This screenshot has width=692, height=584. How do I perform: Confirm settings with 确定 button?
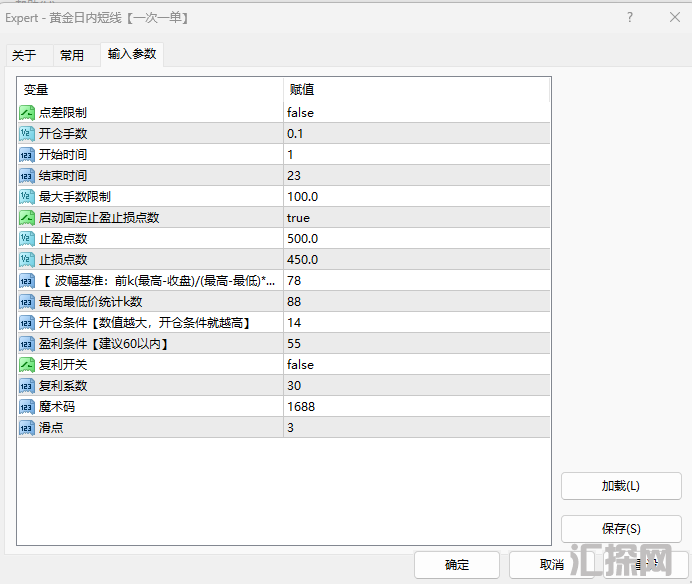tap(457, 565)
